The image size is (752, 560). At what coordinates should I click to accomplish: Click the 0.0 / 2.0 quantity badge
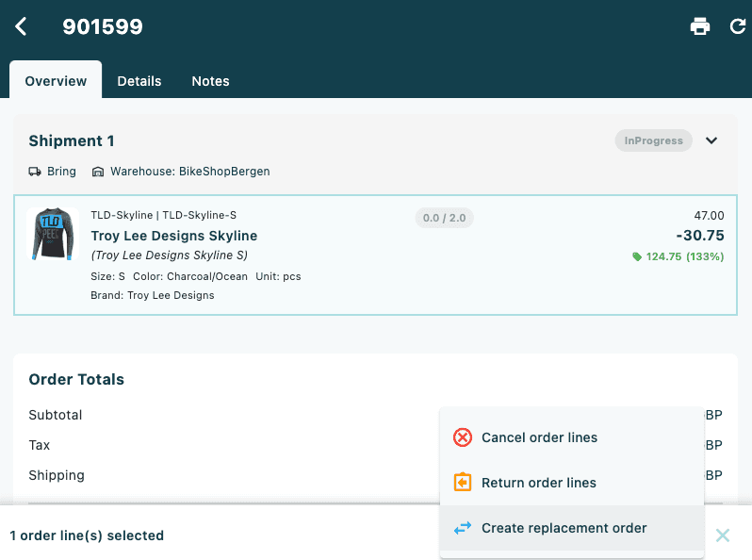444,218
